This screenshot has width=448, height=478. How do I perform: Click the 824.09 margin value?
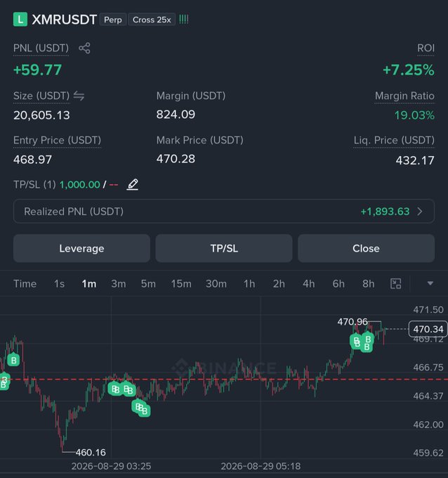click(176, 115)
